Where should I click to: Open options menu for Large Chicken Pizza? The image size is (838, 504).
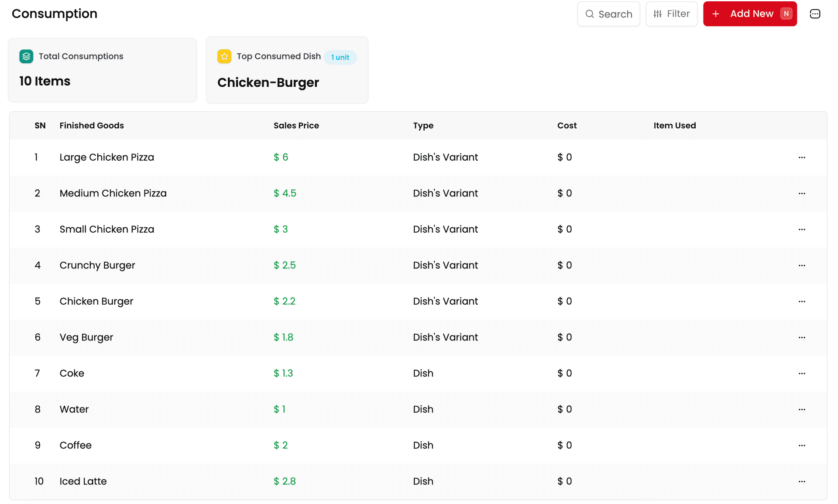coord(801,158)
